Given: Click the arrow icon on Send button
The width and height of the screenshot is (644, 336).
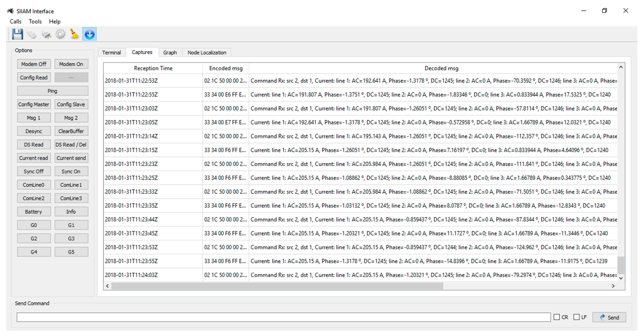Looking at the screenshot, I should (x=602, y=317).
